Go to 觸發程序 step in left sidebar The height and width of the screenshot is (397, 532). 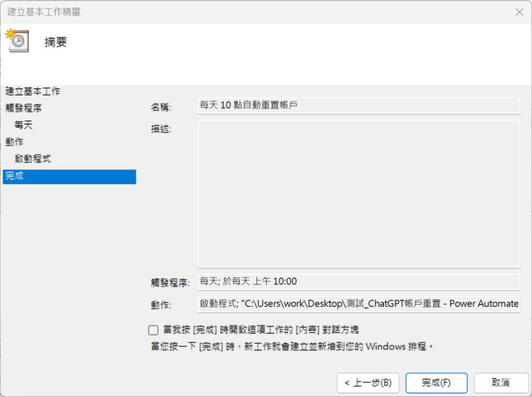tap(23, 108)
